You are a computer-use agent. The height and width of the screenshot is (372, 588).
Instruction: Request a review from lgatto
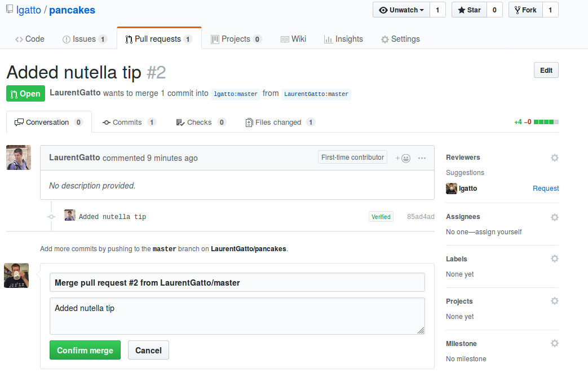tap(545, 188)
